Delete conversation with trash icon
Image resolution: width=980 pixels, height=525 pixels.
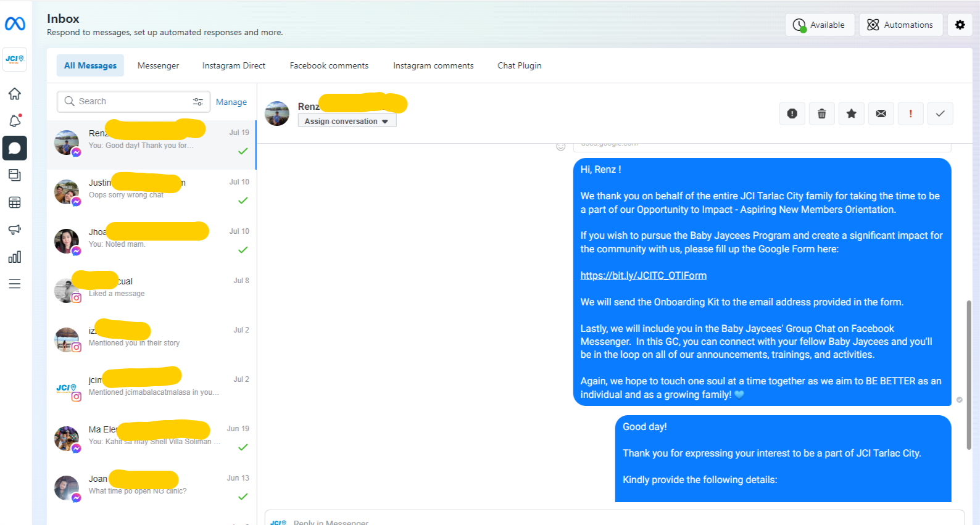tap(821, 114)
